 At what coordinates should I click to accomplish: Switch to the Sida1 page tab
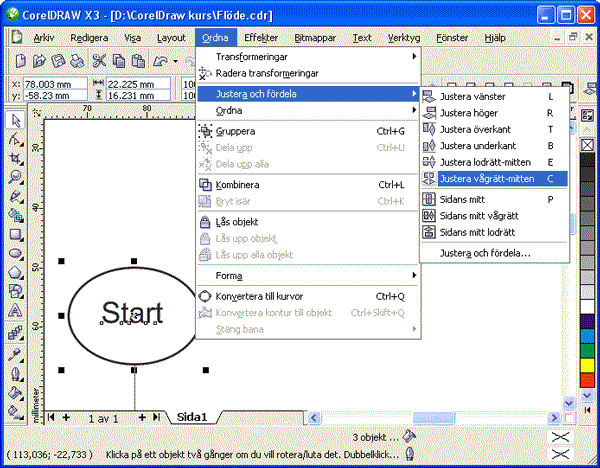click(191, 417)
